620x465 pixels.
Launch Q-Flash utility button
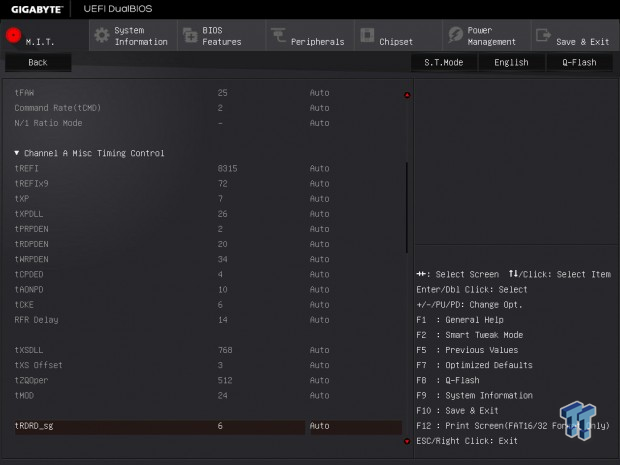579,62
